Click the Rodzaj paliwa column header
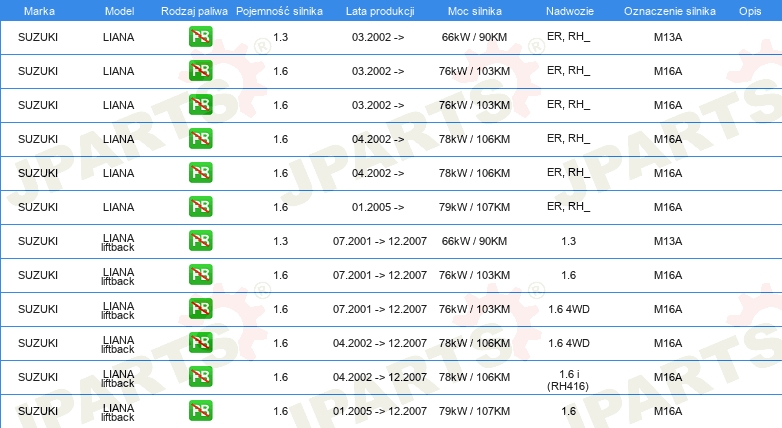 coord(194,11)
